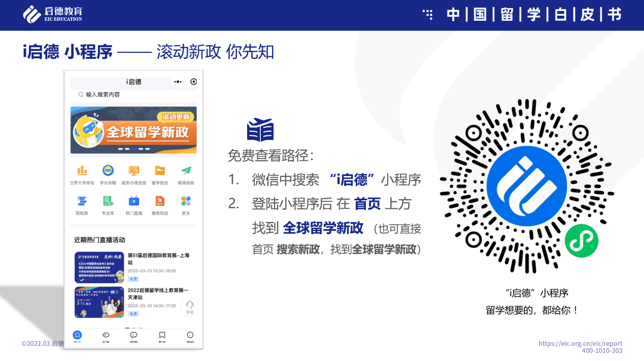Expand the 更多 four-dot grid icon
Viewport: 644px width, 361px height.
coord(186,201)
